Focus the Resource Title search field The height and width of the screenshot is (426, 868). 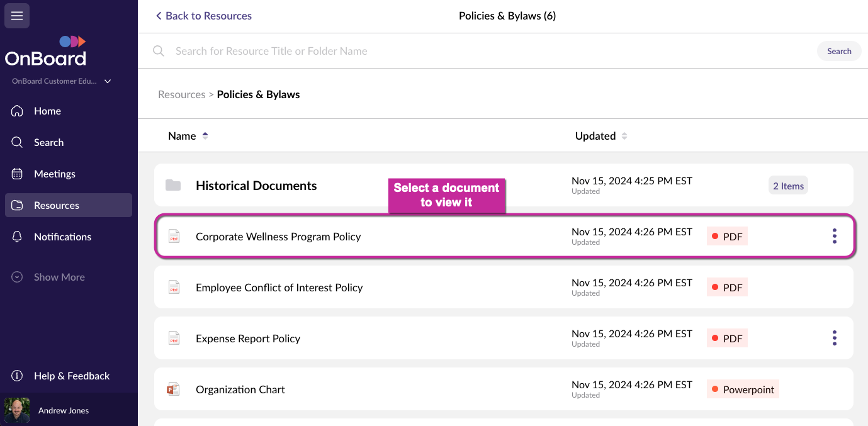[x=441, y=51]
